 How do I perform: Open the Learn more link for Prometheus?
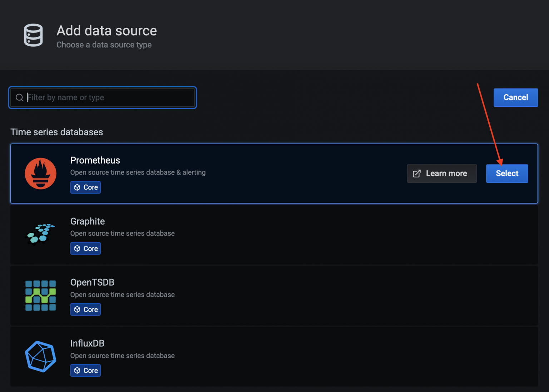tap(442, 174)
